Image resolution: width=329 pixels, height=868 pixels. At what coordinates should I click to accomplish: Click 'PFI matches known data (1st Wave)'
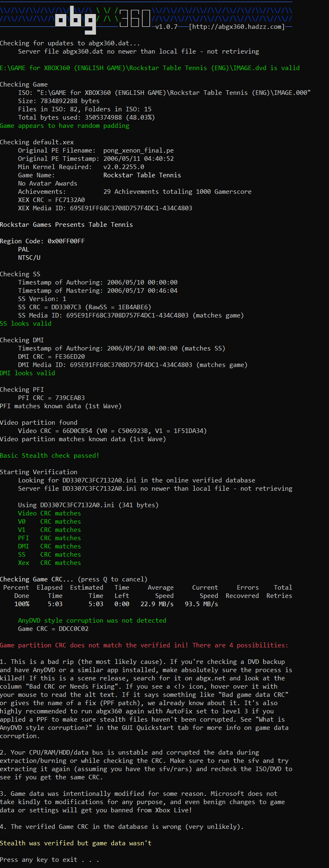(61, 406)
